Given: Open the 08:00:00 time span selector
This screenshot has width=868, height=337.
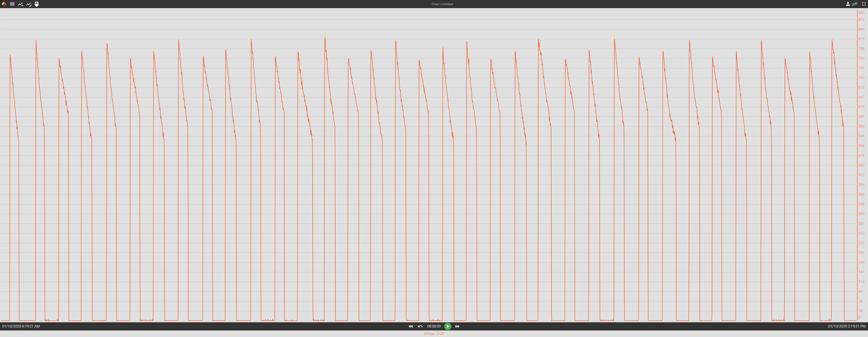Looking at the screenshot, I should pos(434,326).
